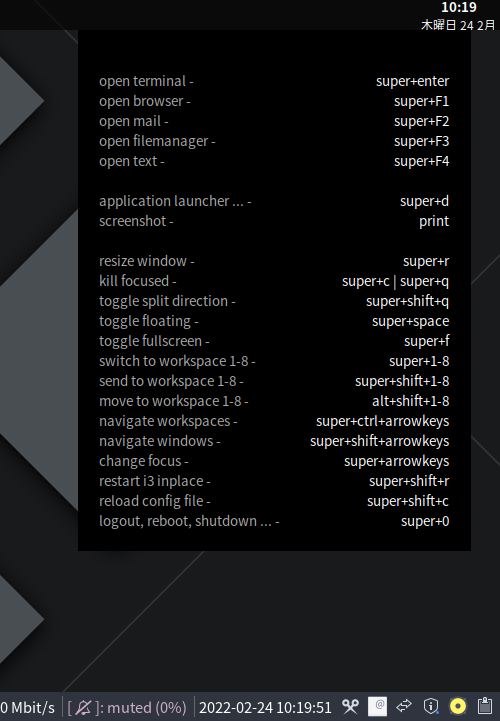Open the clipboard manager tray icon

point(484,706)
